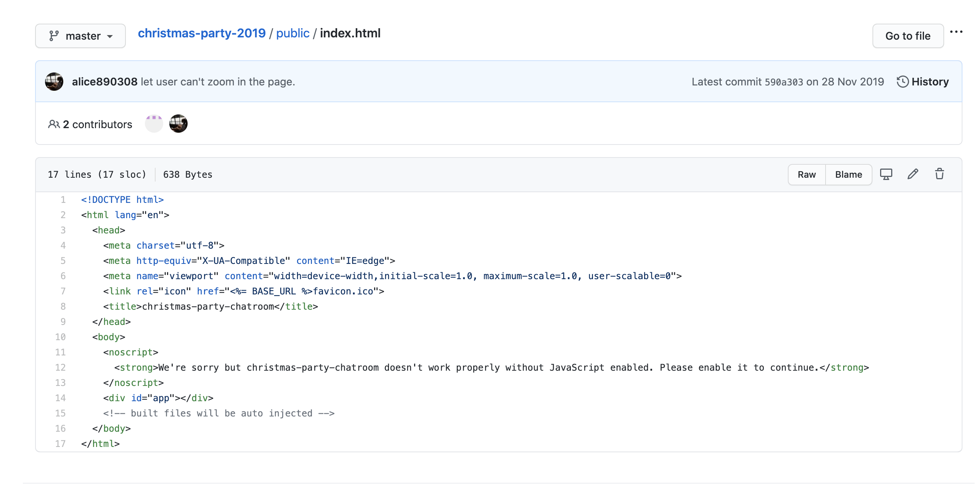Click the History clock icon
Screen dimensions: 980x495
click(902, 82)
